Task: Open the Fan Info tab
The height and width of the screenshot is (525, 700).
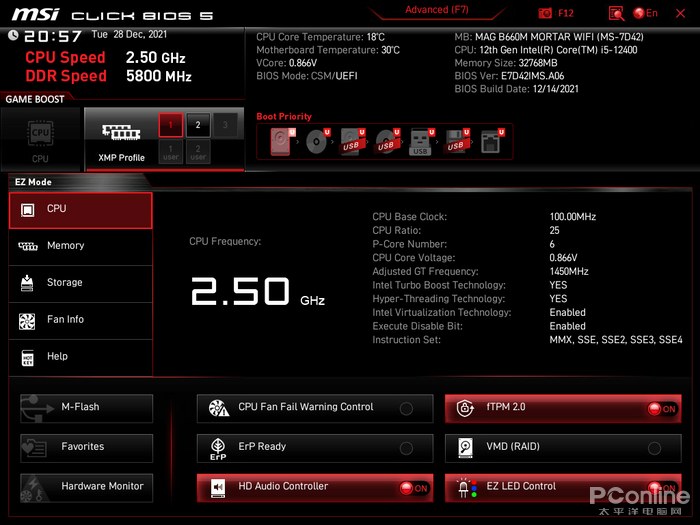Action: 80,321
